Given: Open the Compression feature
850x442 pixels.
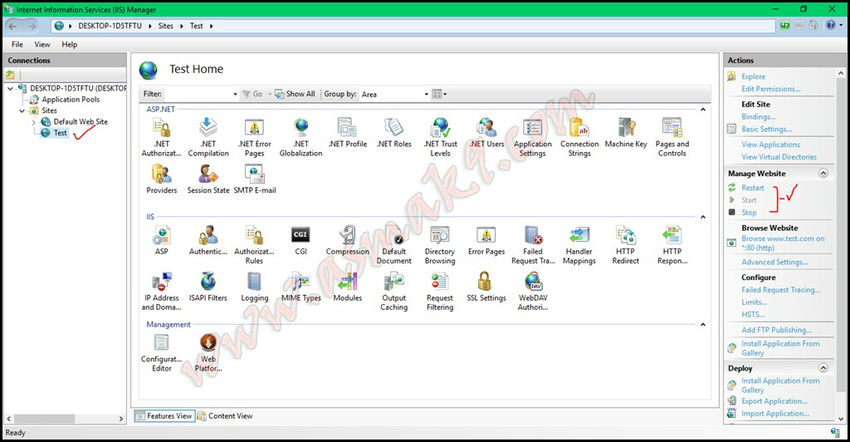Looking at the screenshot, I should 347,240.
